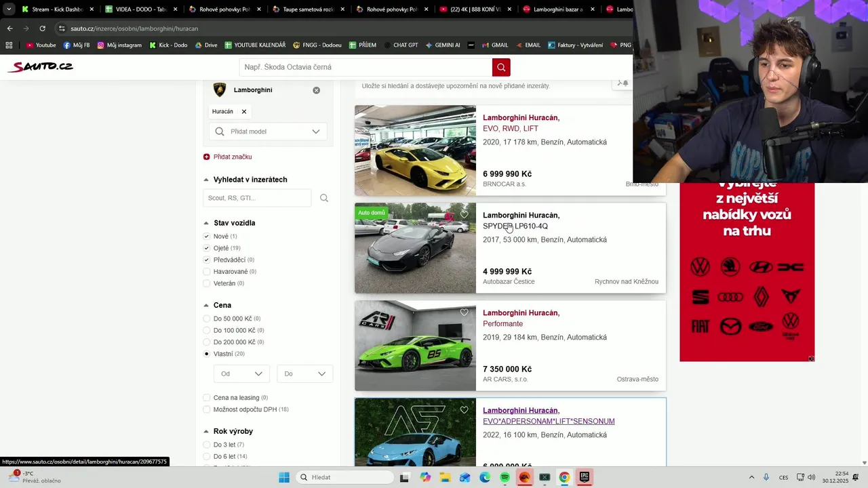Open the Chrome apps grid shortcut
The width and height of the screenshot is (868, 488).
9,45
